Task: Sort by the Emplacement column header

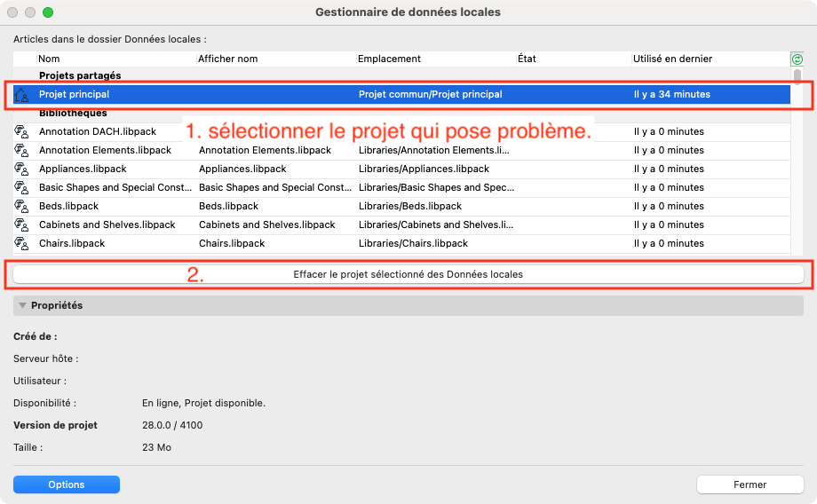Action: [x=389, y=59]
